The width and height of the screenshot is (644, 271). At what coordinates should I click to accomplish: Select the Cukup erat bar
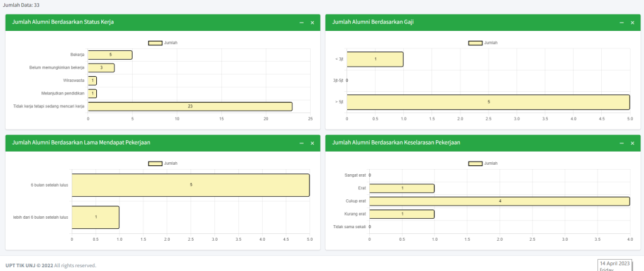point(499,201)
